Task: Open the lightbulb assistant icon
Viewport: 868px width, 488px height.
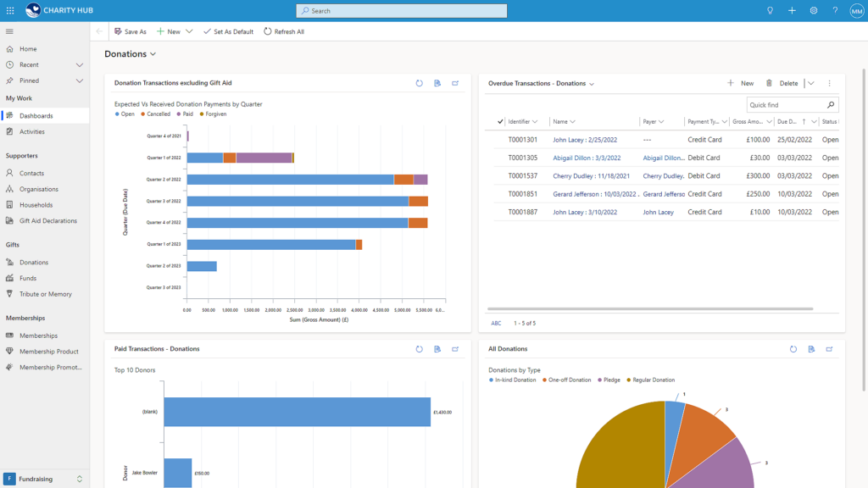Action: tap(770, 10)
